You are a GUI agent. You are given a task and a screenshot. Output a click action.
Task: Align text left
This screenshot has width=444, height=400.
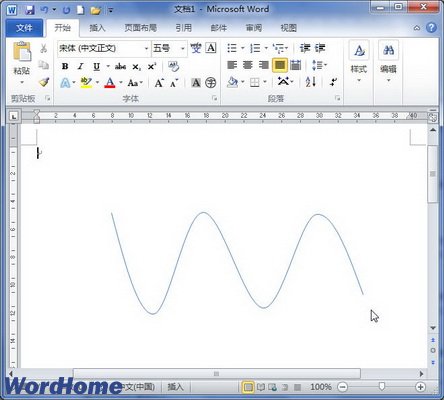click(232, 65)
